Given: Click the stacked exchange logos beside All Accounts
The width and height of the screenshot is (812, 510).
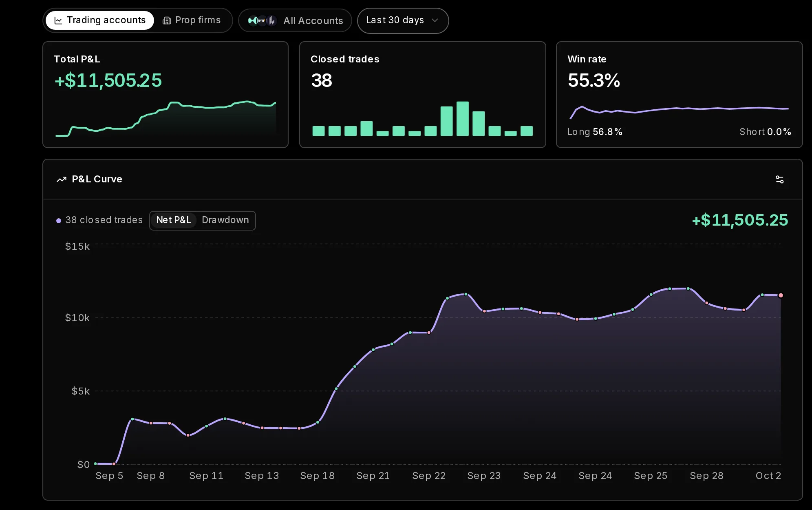Looking at the screenshot, I should 262,20.
